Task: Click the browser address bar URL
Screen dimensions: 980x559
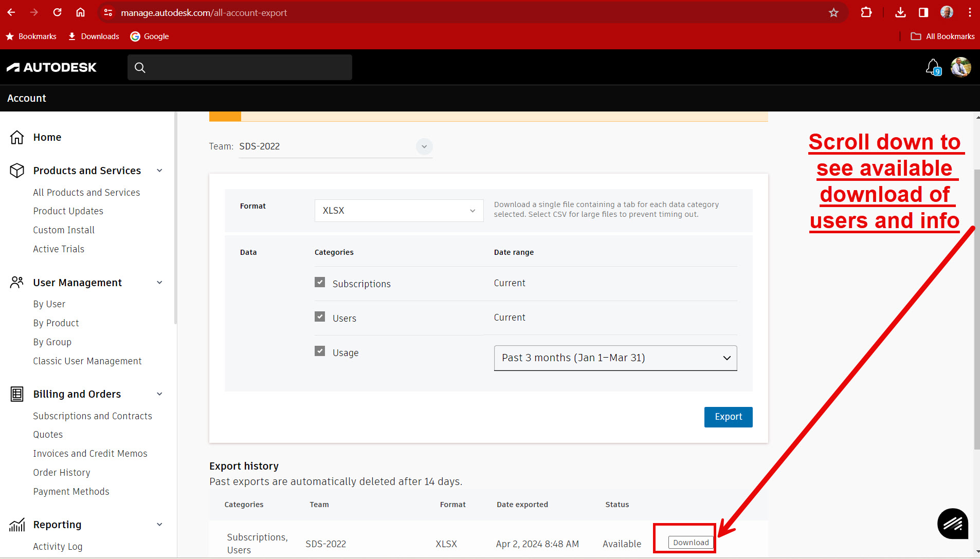Action: click(204, 12)
